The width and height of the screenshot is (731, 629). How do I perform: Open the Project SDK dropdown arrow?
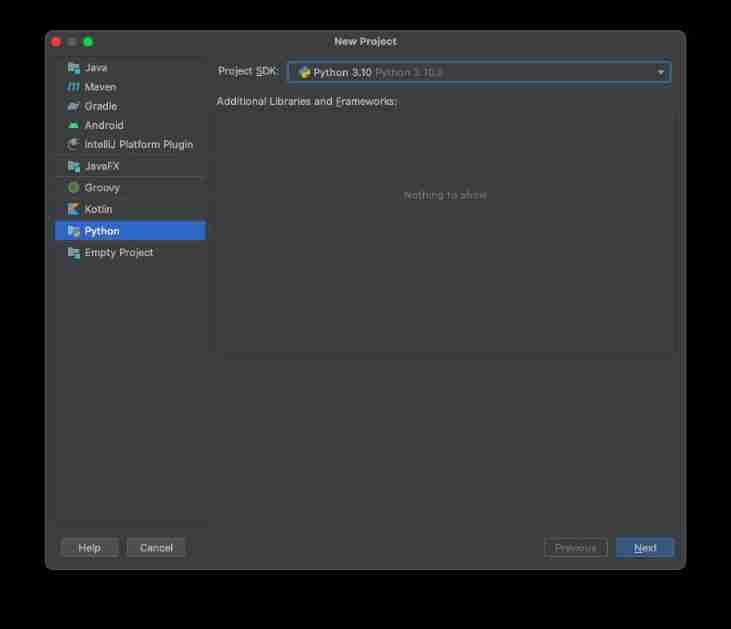[x=661, y=73]
